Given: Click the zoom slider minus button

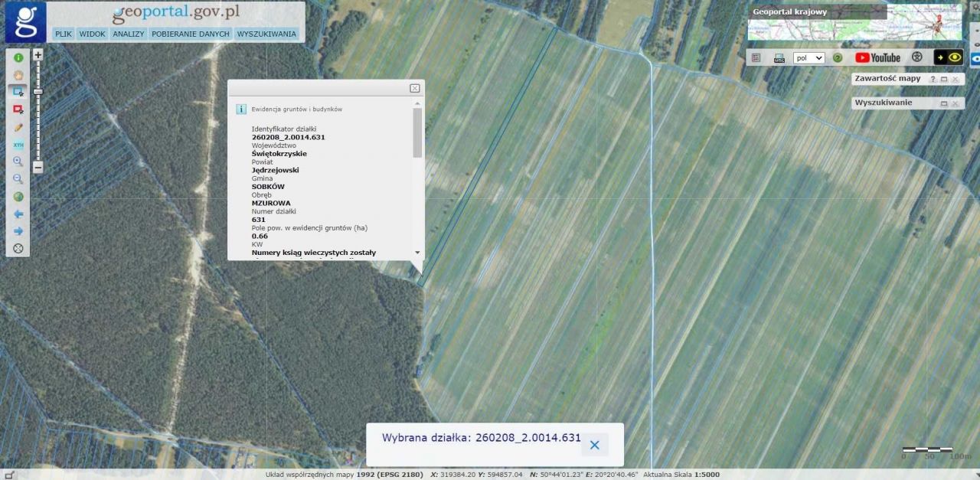Looking at the screenshot, I should tap(38, 167).
